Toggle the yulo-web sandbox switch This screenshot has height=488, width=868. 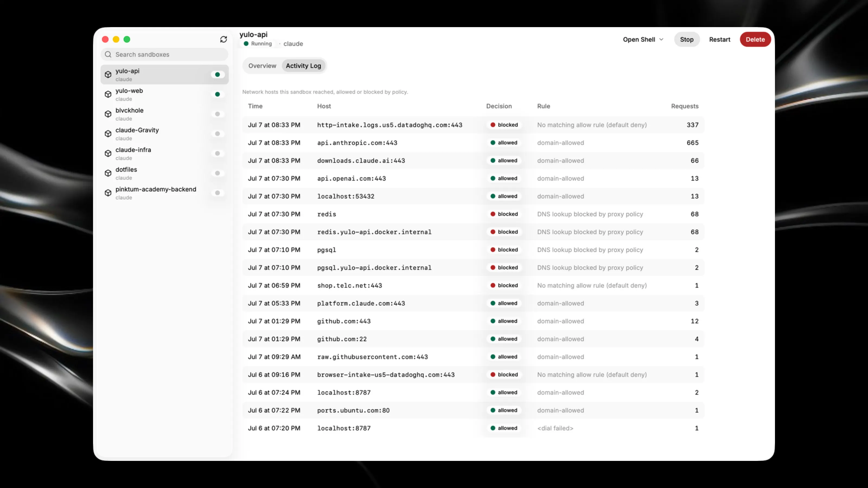pyautogui.click(x=218, y=94)
